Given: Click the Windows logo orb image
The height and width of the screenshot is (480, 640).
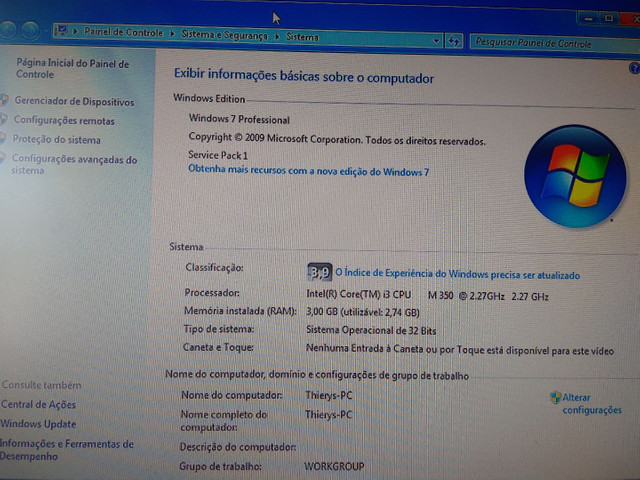Looking at the screenshot, I should (575, 176).
